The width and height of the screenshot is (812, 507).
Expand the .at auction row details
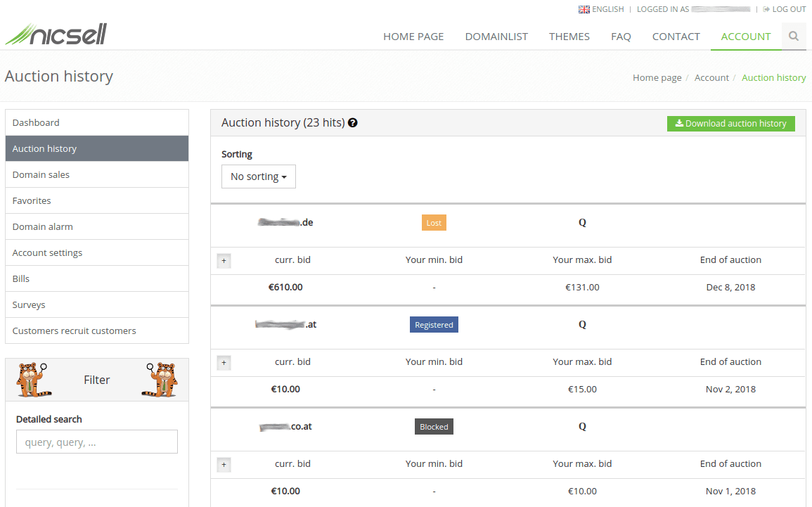point(224,363)
